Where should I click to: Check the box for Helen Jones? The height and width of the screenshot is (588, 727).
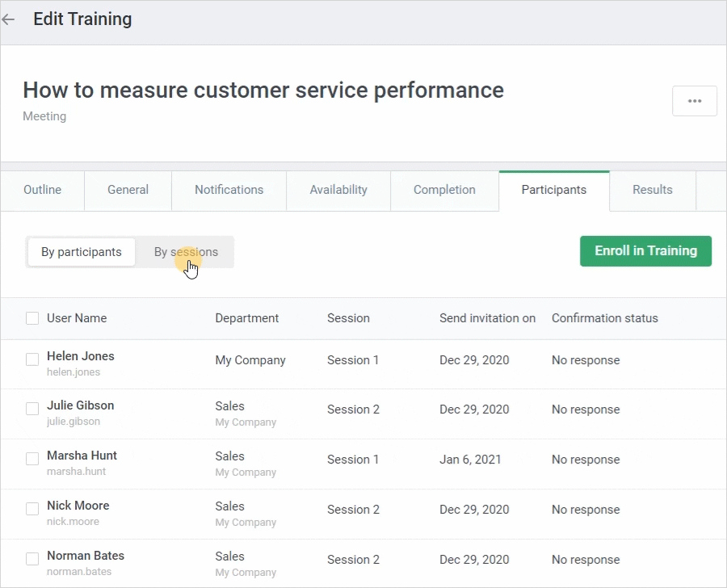[x=32, y=359]
